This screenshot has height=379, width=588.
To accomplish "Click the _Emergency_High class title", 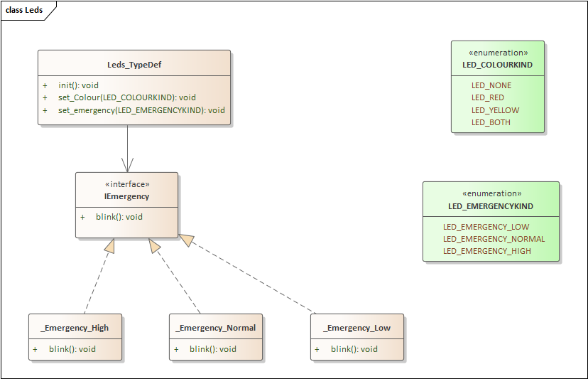I will point(75,328).
